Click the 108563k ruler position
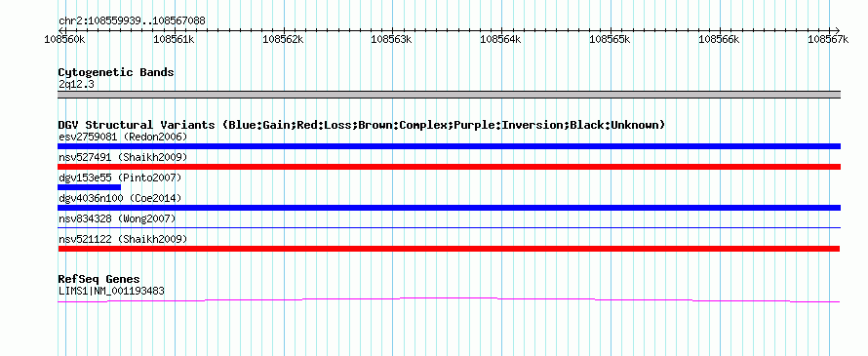 click(x=392, y=39)
